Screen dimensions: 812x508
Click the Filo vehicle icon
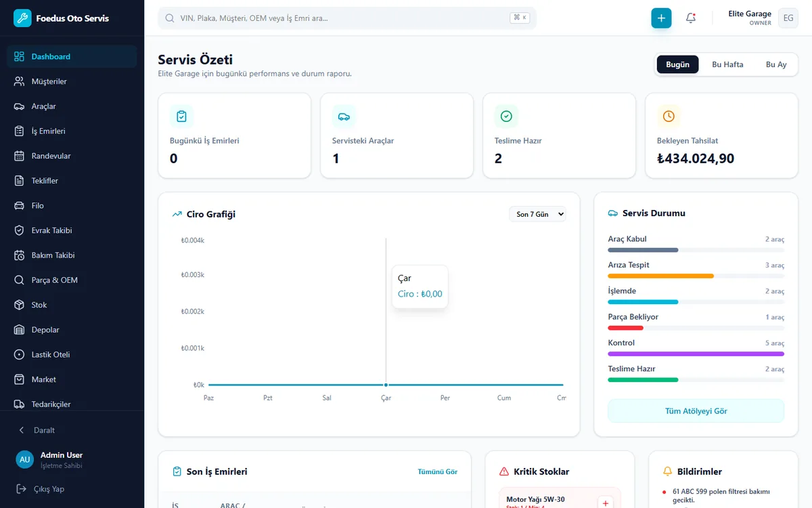pos(19,206)
